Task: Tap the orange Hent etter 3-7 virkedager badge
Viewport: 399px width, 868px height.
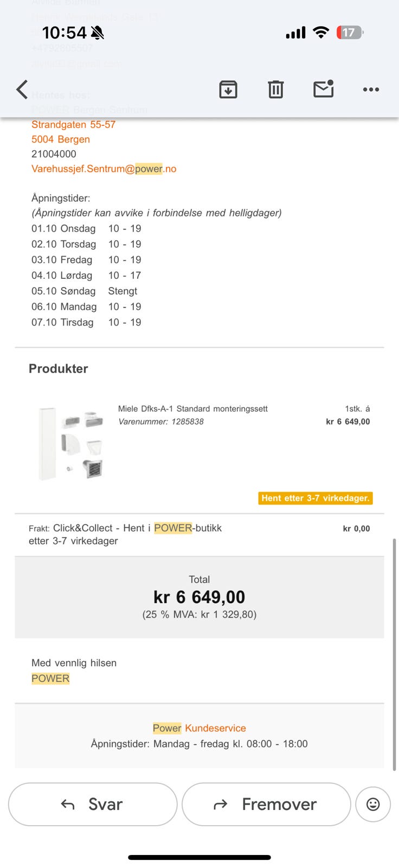Action: [316, 498]
